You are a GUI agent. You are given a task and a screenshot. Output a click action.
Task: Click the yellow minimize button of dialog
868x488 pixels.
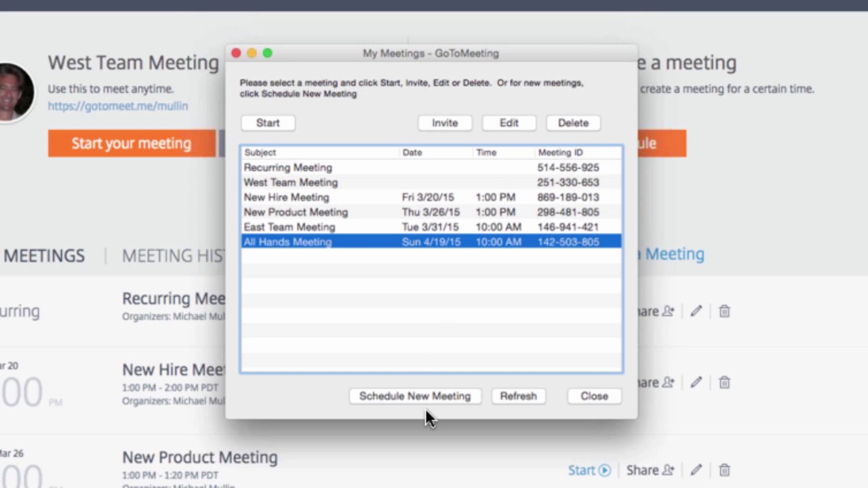(x=252, y=53)
